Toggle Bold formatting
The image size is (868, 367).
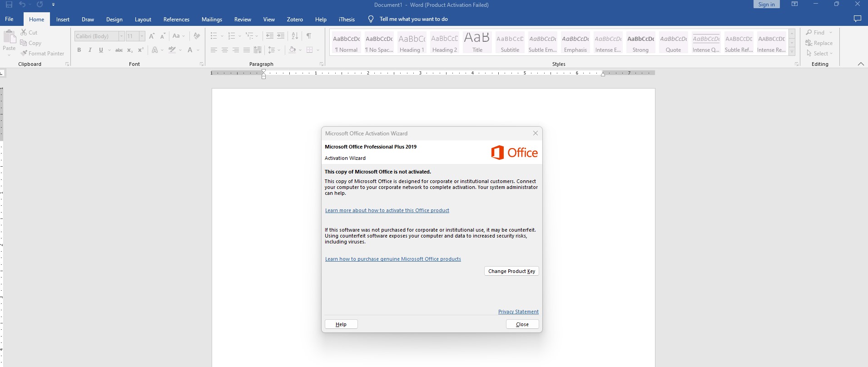point(79,50)
